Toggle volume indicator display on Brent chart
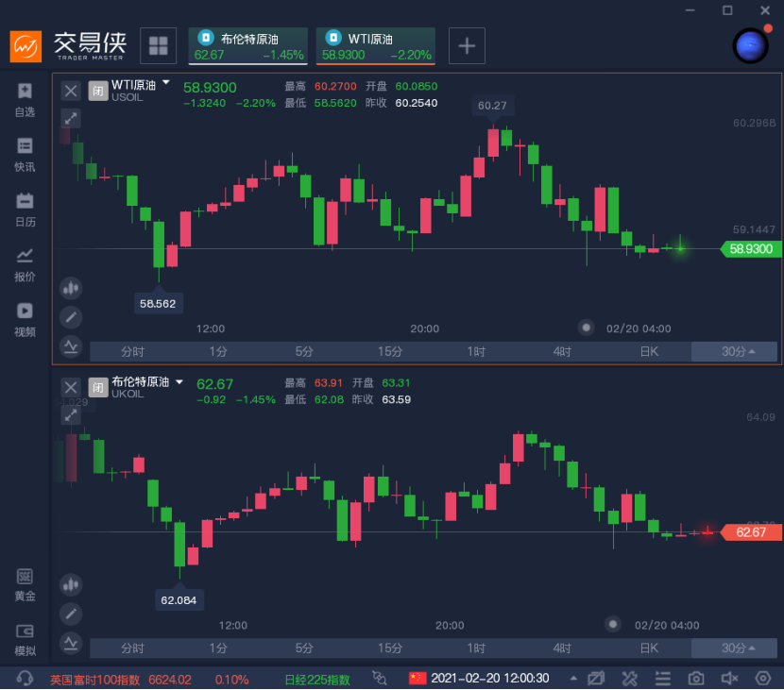The width and height of the screenshot is (784, 690). (x=70, y=584)
